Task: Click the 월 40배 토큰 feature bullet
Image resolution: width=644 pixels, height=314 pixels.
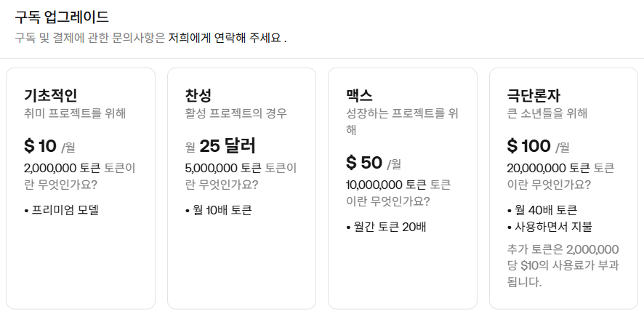Action: 542,210
